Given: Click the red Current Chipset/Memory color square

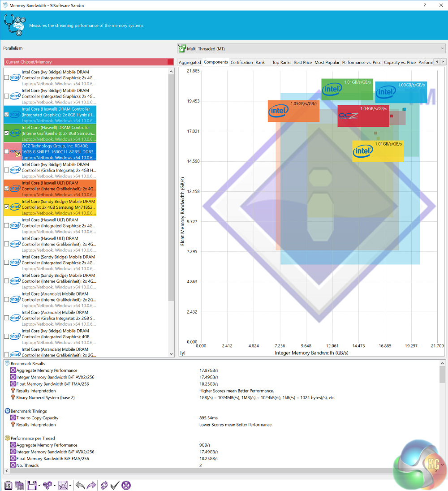Looking at the screenshot, I should pyautogui.click(x=170, y=62).
